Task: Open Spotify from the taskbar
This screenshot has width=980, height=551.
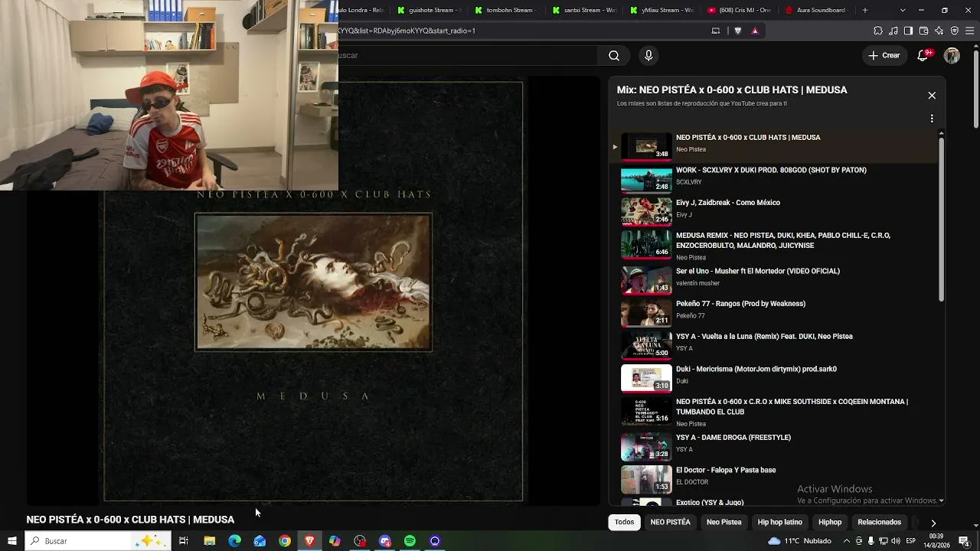Action: (410, 541)
